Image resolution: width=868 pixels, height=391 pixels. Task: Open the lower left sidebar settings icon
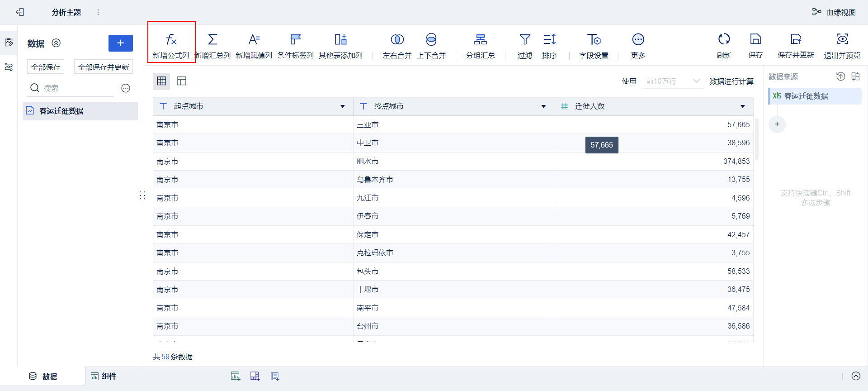(x=9, y=67)
